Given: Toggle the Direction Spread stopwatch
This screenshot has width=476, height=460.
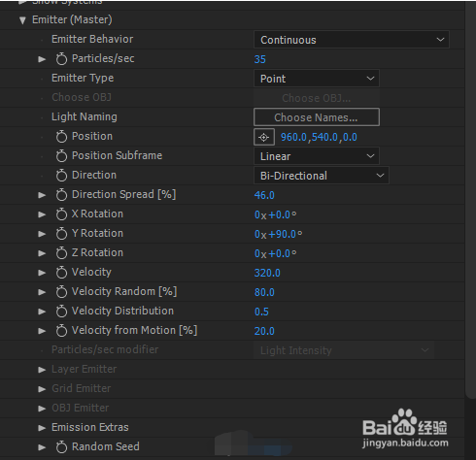Looking at the screenshot, I should pos(61,195).
